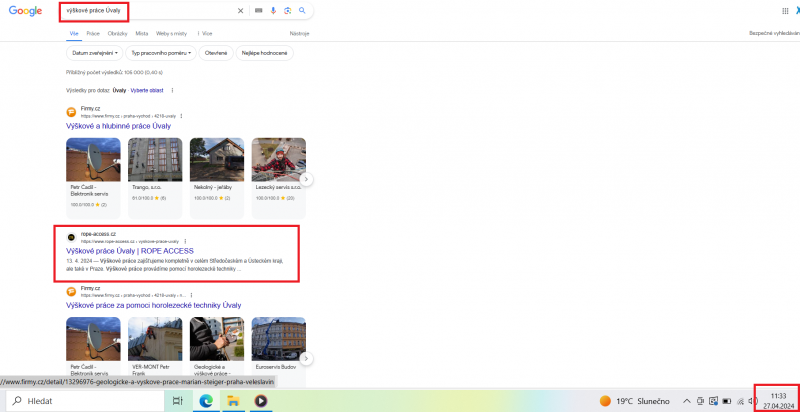Image resolution: width=800 pixels, height=412 pixels.
Task: Open Výškové a hlubinné práce Úvaly result
Action: 118,126
